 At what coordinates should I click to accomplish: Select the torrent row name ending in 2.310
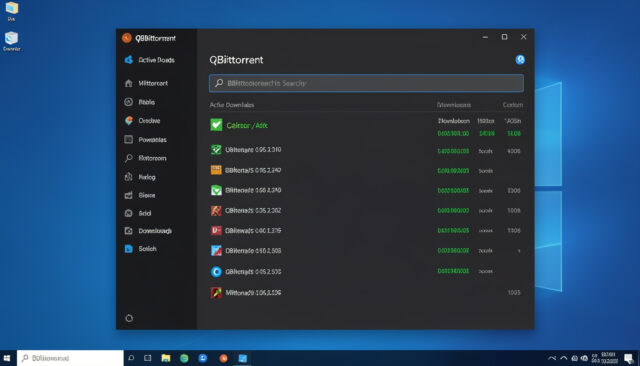(x=253, y=150)
